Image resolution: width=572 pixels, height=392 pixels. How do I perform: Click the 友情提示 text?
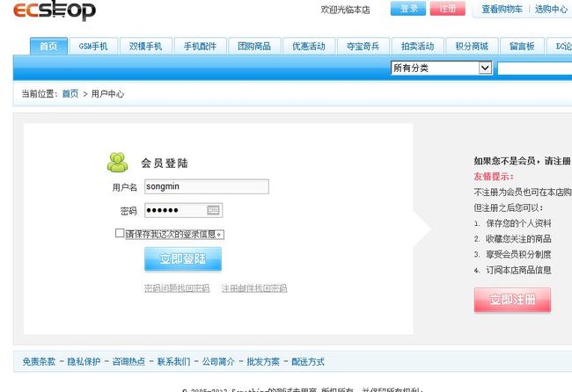pyautogui.click(x=494, y=177)
